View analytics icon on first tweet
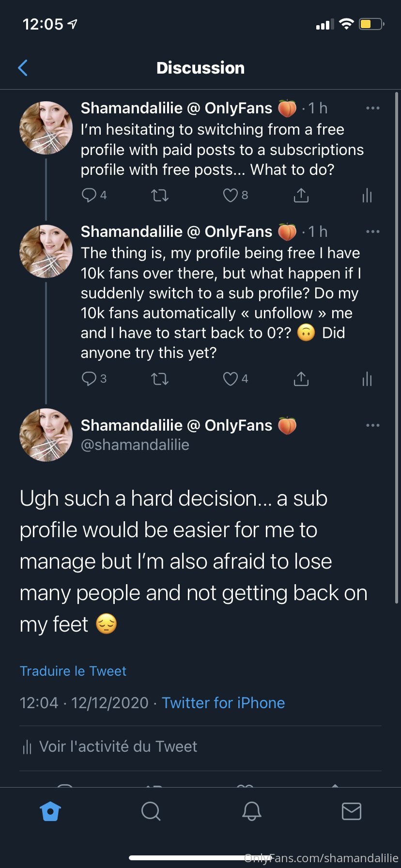Viewport: 401px width, 868px height. (367, 196)
